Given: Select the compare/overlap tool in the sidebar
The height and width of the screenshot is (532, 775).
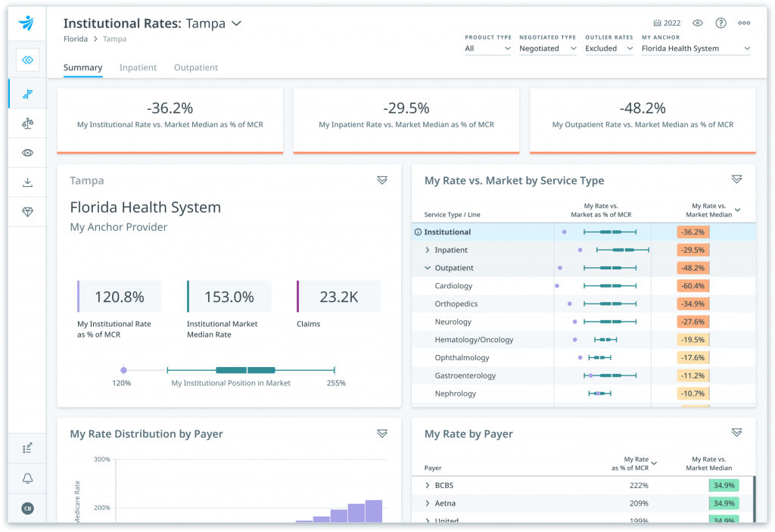Looking at the screenshot, I should [x=28, y=60].
